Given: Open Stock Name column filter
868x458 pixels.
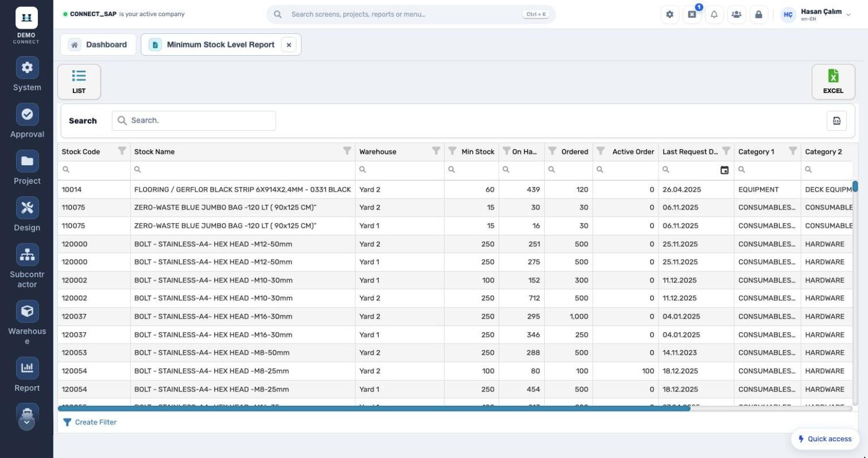Looking at the screenshot, I should click(x=347, y=151).
